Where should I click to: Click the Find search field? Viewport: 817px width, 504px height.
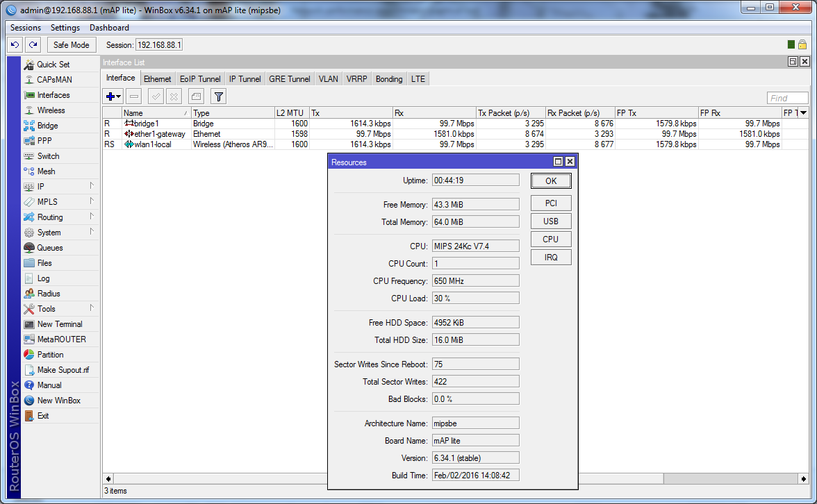pyautogui.click(x=787, y=98)
